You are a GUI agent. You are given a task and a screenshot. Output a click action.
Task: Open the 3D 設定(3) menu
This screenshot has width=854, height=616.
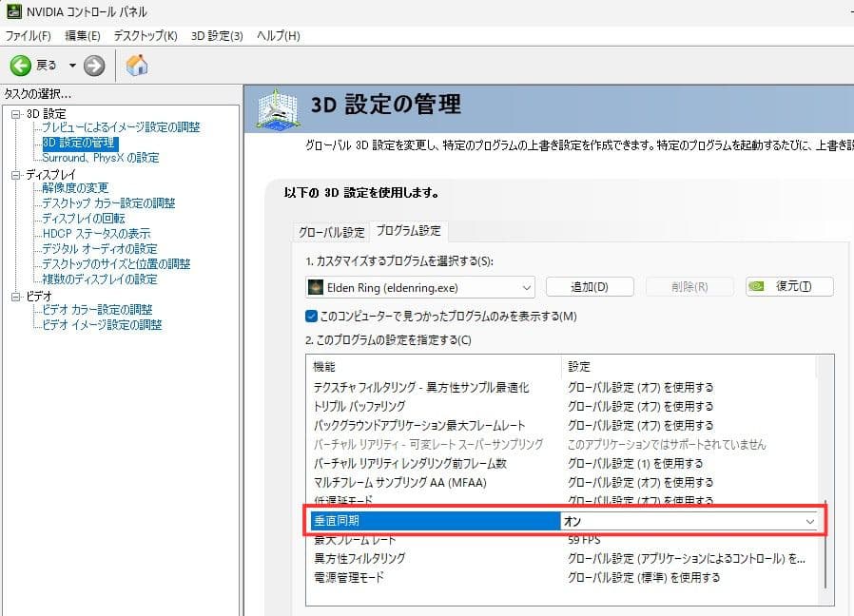click(x=217, y=36)
